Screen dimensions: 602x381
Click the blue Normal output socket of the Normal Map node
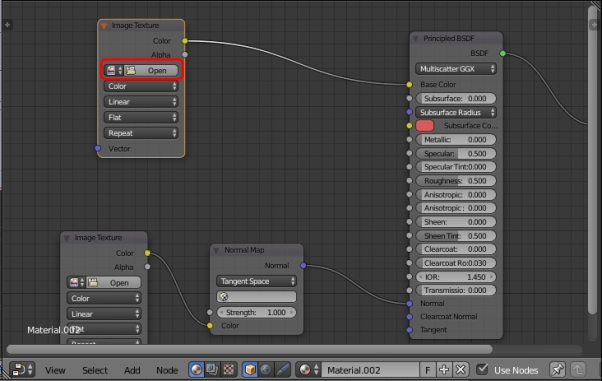click(x=303, y=265)
